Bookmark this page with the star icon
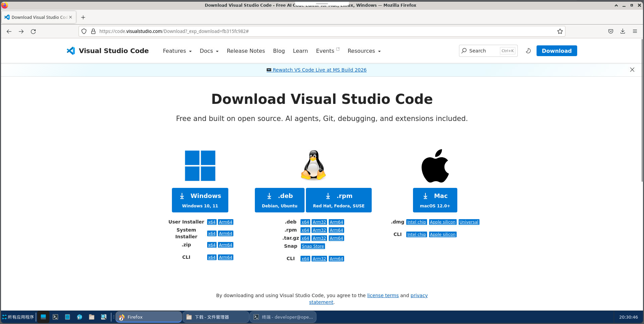 [x=560, y=31]
